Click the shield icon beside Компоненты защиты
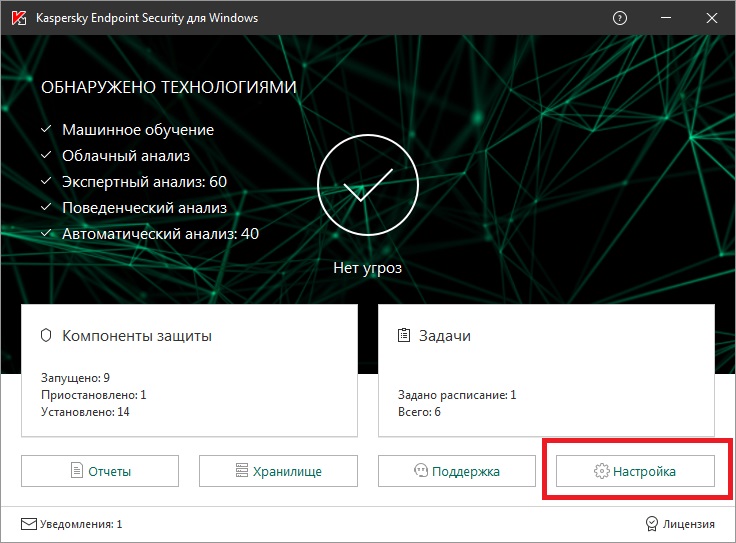Viewport: 736px width, 543px height. point(46,336)
